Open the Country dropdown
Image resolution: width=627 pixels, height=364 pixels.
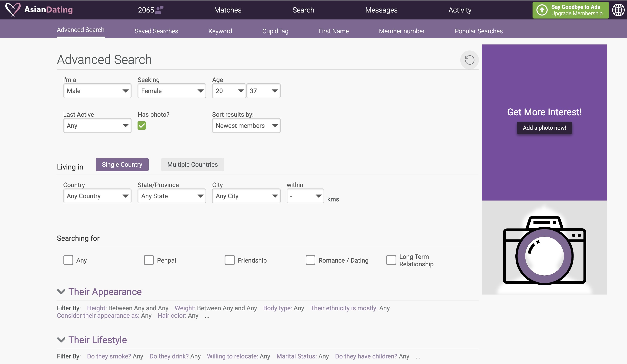[x=97, y=196]
